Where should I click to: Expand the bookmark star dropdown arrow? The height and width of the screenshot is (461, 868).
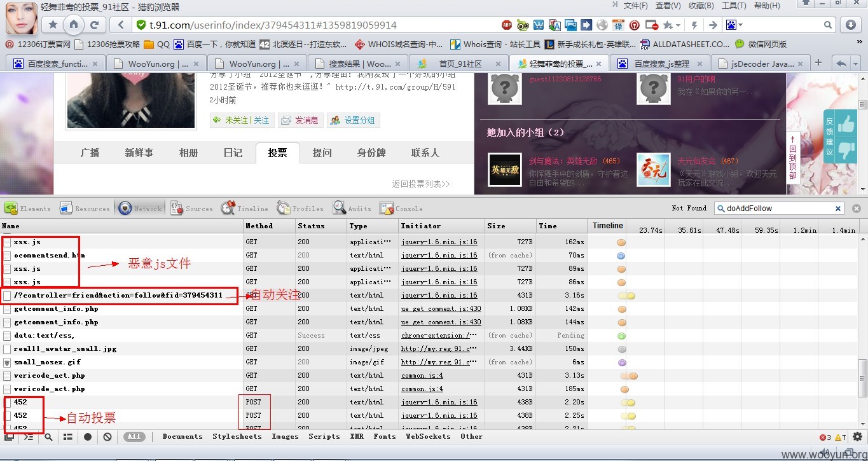pos(679,25)
